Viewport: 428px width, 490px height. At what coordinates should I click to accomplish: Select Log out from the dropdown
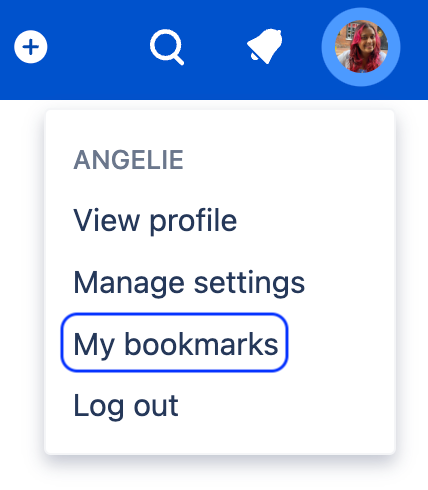[x=126, y=405]
